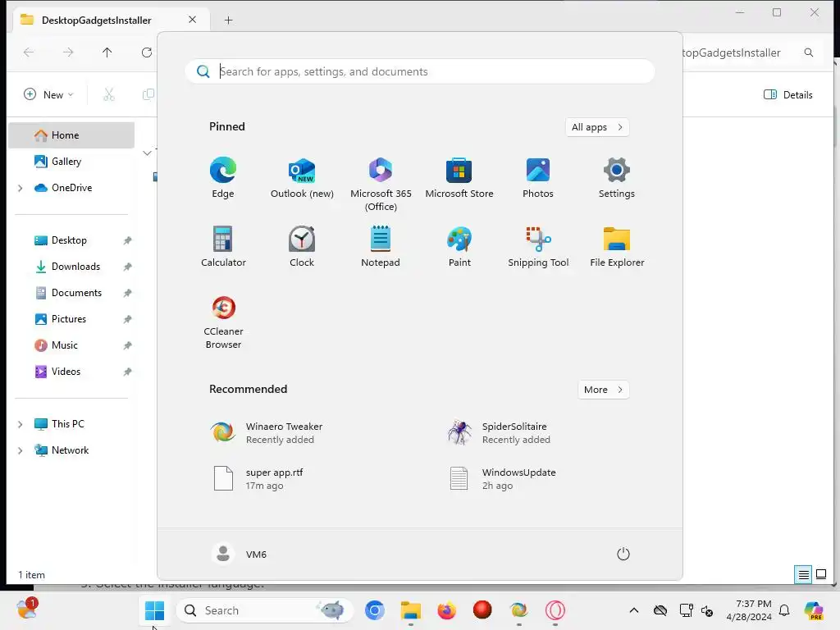Open Firefox from the taskbar

point(447,610)
